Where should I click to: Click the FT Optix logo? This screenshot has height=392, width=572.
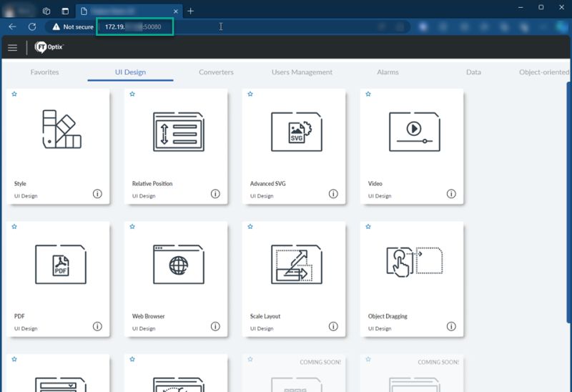coord(49,47)
